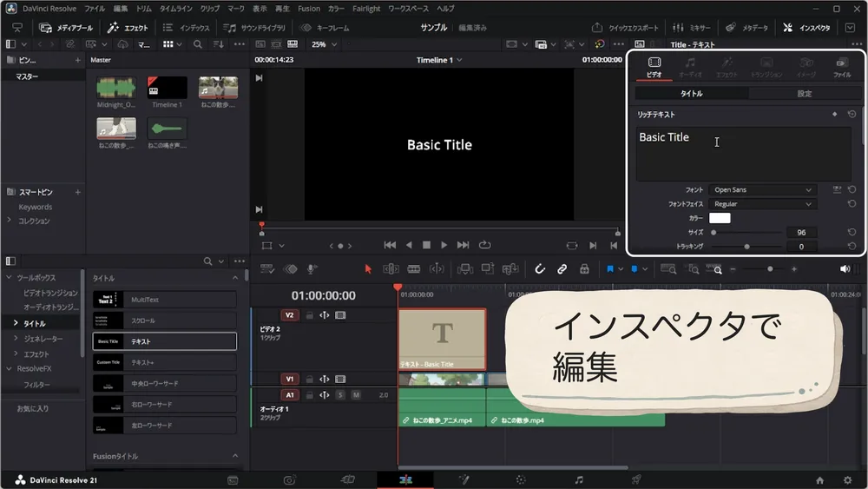This screenshot has height=489, width=868.
Task: Toggle timeline audio mute speaker icon
Action: (x=845, y=269)
